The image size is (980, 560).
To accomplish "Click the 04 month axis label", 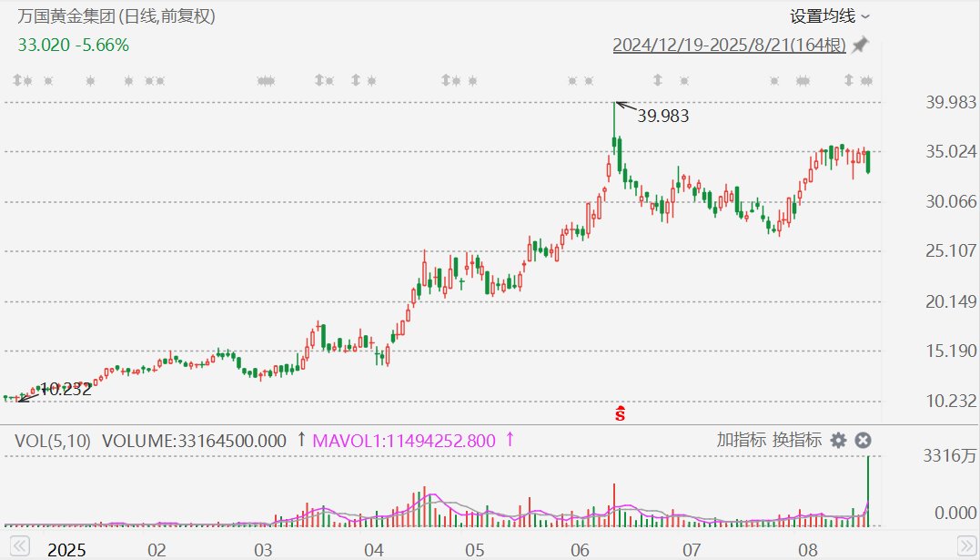I will click(374, 550).
